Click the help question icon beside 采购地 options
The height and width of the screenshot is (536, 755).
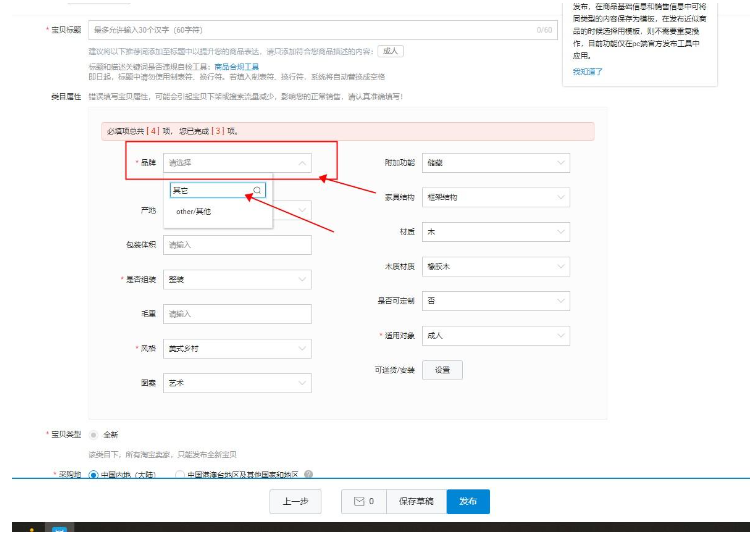(x=309, y=475)
